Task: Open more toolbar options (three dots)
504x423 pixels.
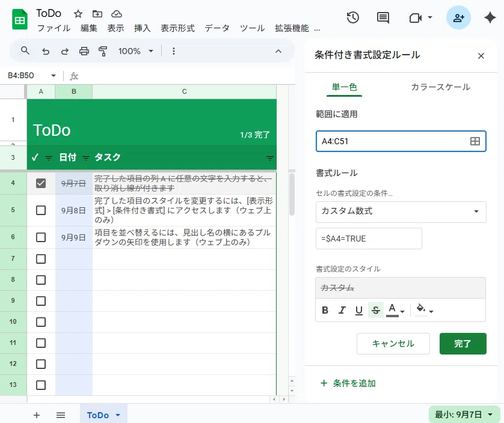Action: [174, 51]
